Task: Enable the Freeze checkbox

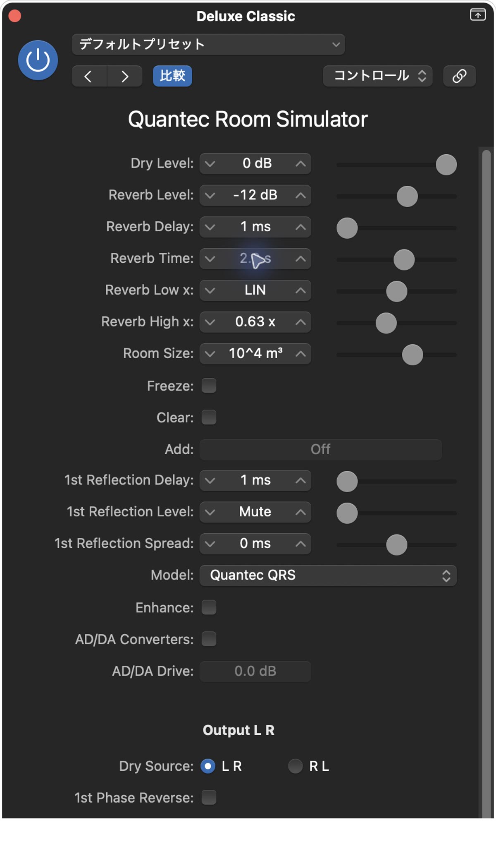Action: pyautogui.click(x=209, y=386)
